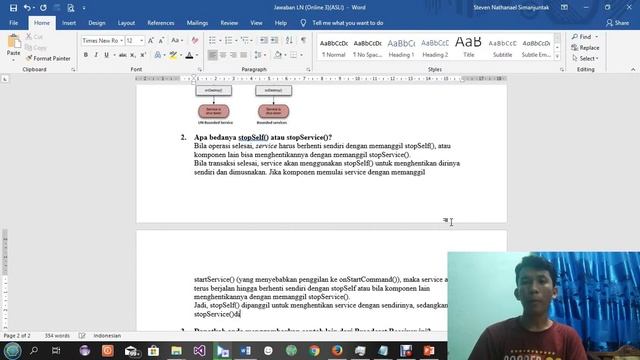The width and height of the screenshot is (640, 360).
Task: Open the Numbering list dropdown arrow
Action: (x=236, y=40)
